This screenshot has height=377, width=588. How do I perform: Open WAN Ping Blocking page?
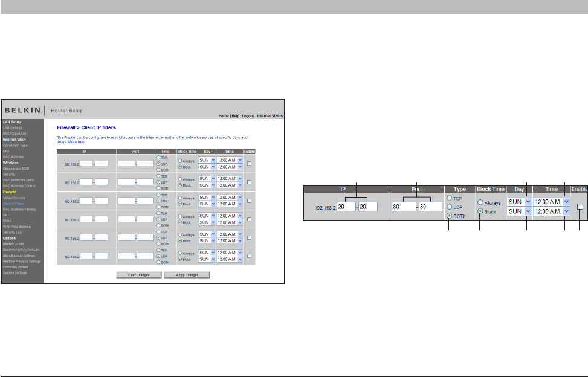pyautogui.click(x=17, y=227)
